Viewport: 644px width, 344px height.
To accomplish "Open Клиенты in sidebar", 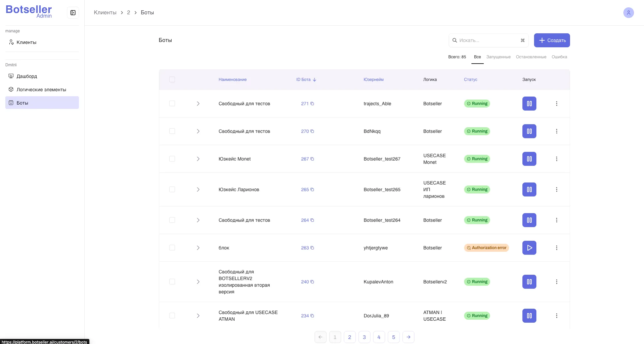I will pyautogui.click(x=42, y=42).
